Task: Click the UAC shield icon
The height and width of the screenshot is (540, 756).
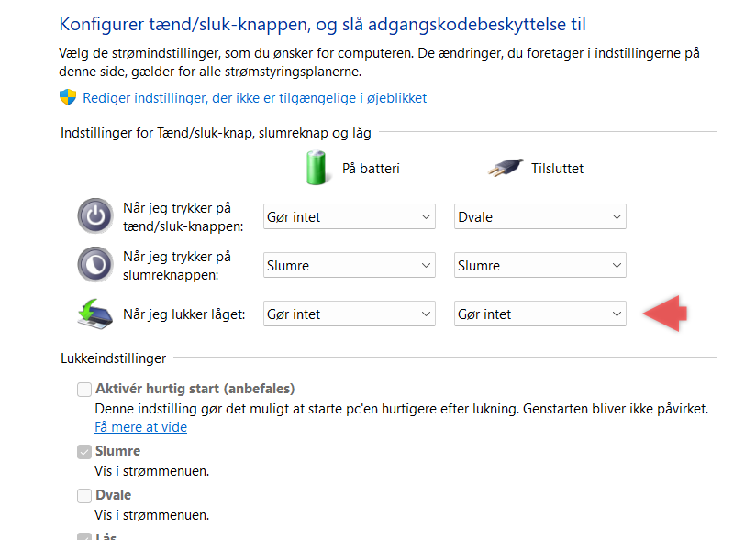Action: coord(68,97)
